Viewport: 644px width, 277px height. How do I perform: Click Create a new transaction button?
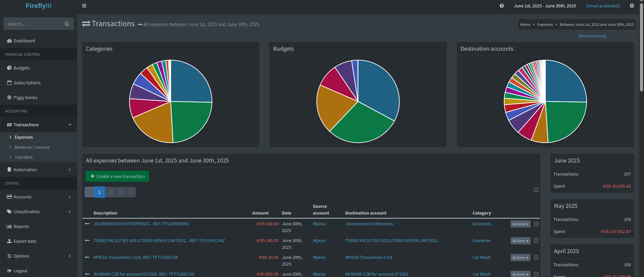coord(117,176)
